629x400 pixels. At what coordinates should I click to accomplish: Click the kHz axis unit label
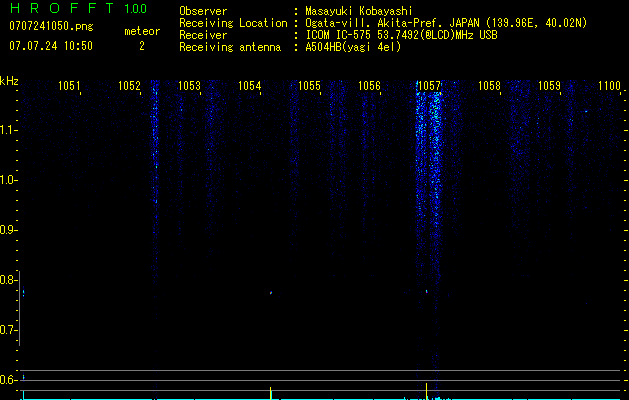(9, 81)
